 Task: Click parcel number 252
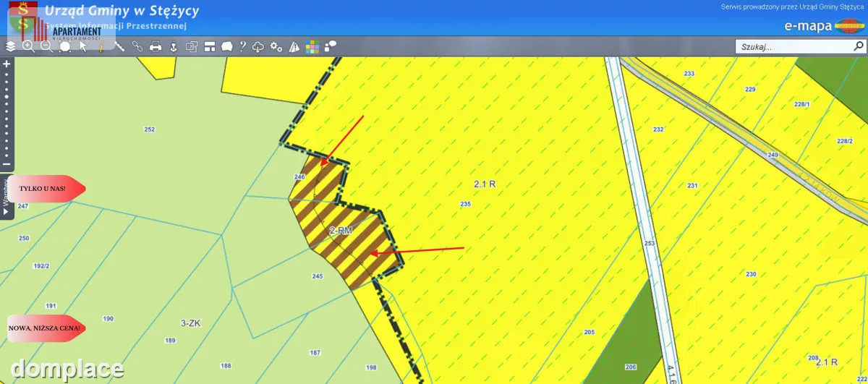click(x=150, y=129)
